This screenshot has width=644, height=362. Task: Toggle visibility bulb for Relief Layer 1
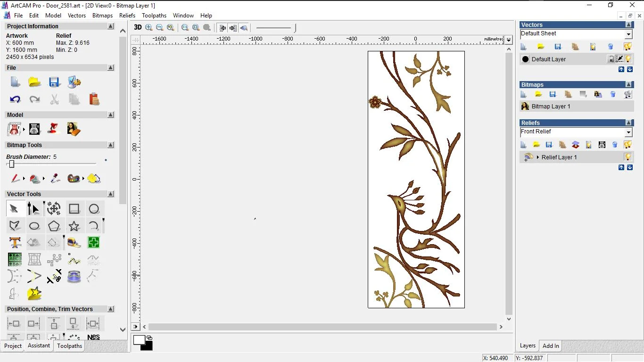[x=628, y=157]
